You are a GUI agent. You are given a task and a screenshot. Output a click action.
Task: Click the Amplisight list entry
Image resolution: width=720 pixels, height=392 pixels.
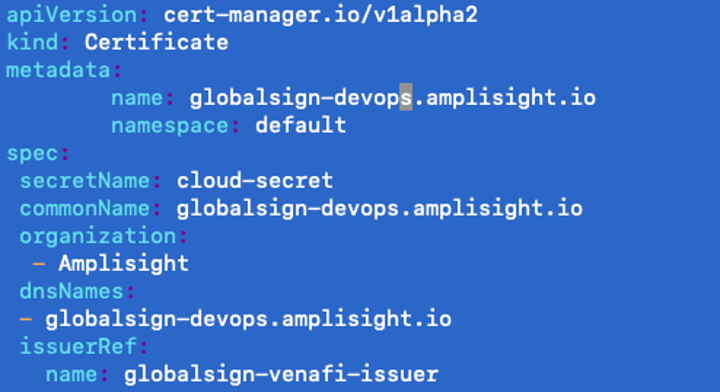click(x=124, y=264)
